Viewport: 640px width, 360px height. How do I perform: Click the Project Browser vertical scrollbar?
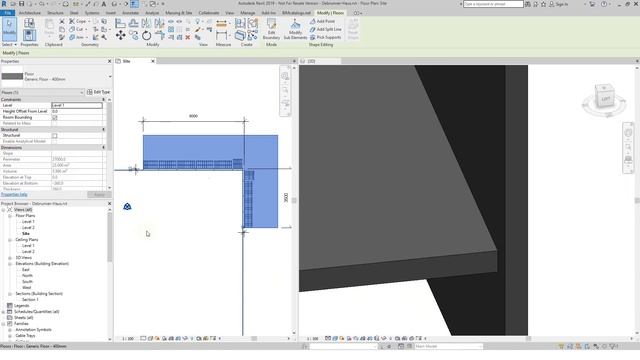[x=110, y=237]
